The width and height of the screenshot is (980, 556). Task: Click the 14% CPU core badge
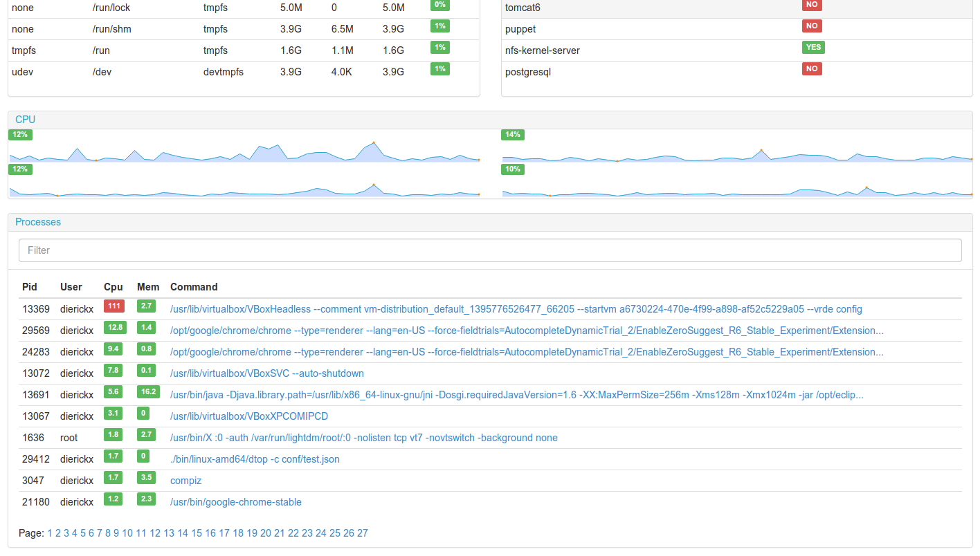pyautogui.click(x=513, y=135)
